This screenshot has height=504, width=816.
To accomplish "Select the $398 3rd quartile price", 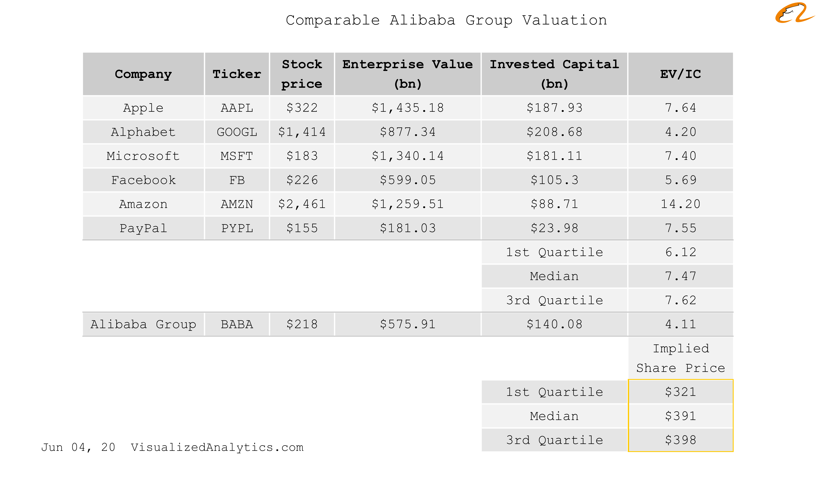I will 681,440.
